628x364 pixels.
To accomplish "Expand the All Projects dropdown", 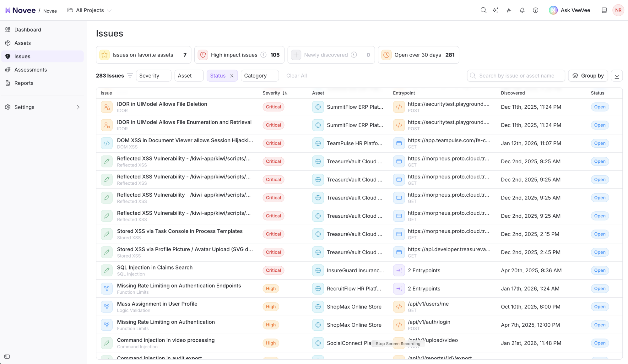I will click(89, 10).
